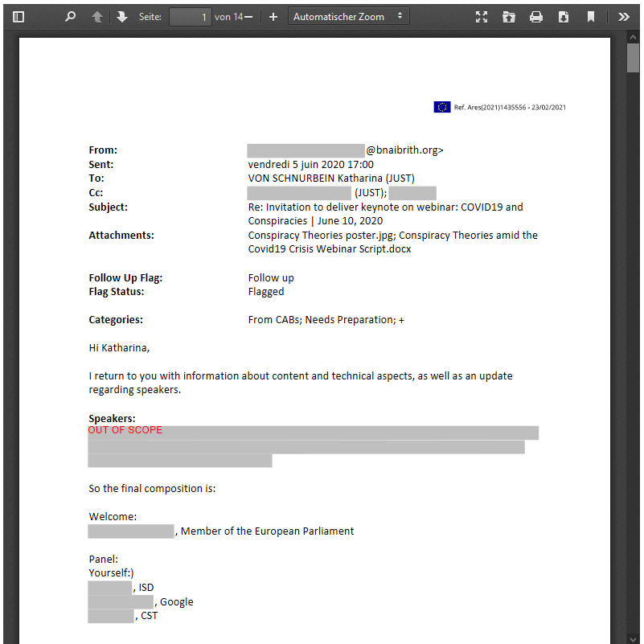
Task: Go to previous page arrow
Action: coord(97,17)
